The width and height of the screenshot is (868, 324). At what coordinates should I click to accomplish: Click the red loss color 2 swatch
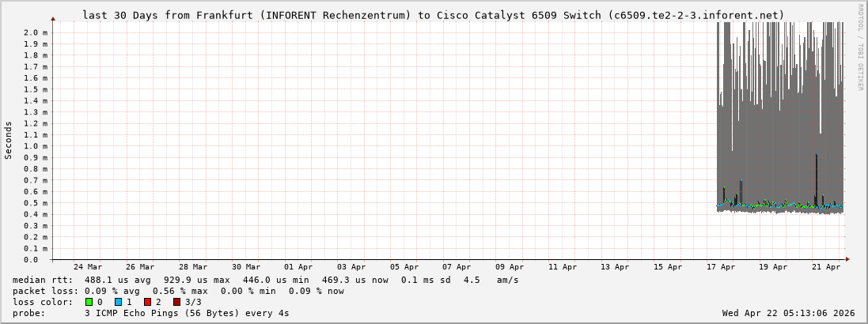[147, 302]
